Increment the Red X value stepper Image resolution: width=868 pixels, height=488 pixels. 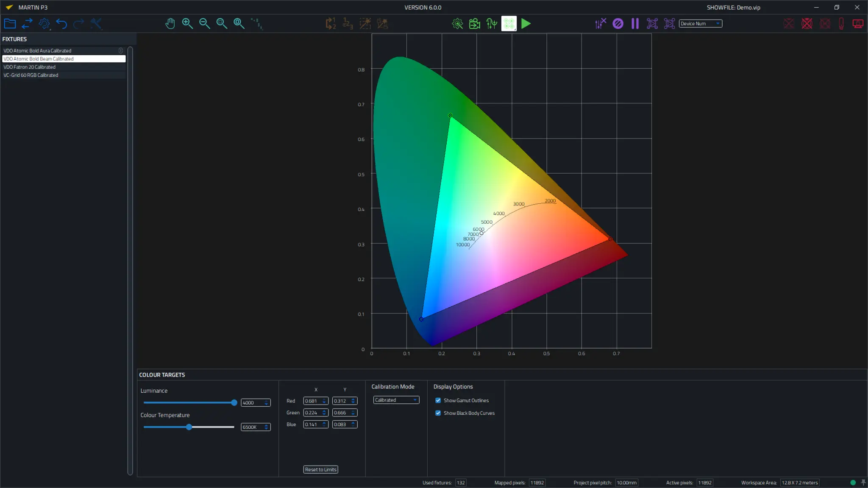tap(324, 399)
